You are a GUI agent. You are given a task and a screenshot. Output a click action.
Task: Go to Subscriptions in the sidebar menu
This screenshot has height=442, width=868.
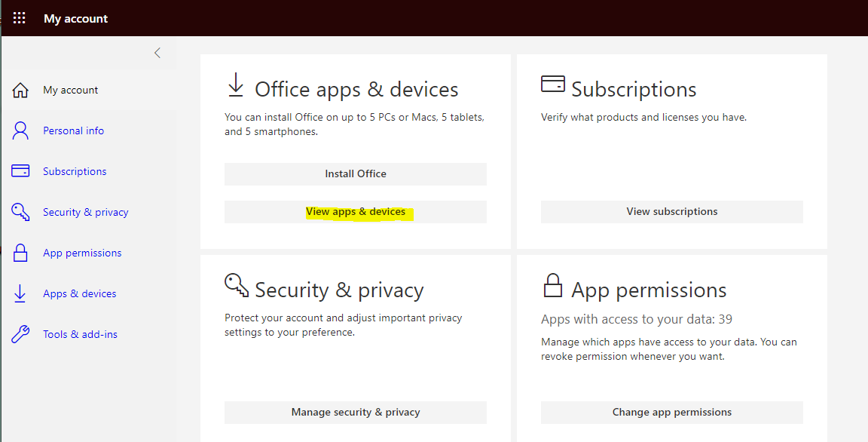click(75, 171)
